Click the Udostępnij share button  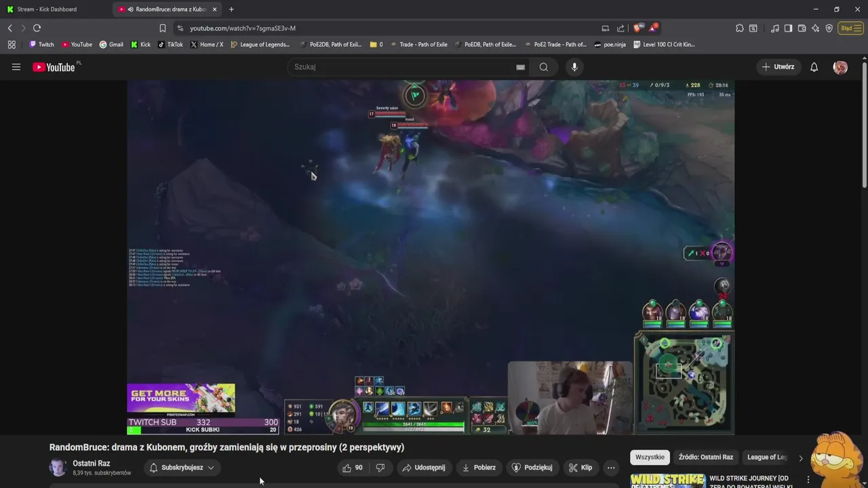coord(424,468)
